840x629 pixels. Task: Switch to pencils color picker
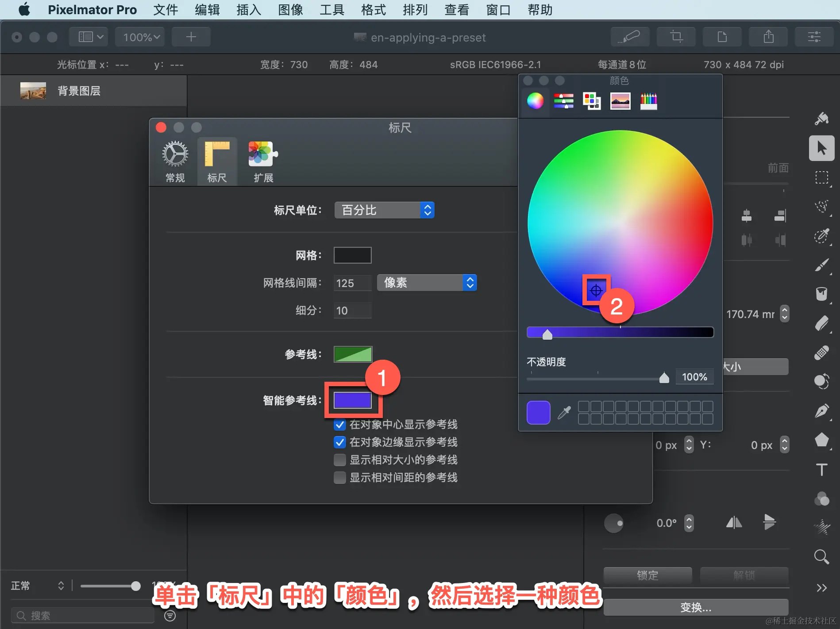[649, 101]
